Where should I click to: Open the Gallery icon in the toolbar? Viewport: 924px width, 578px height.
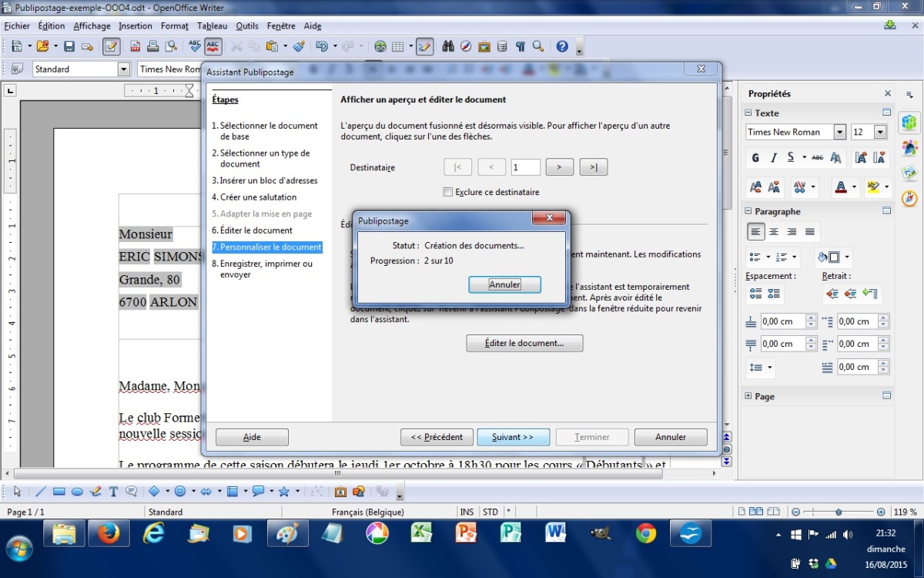point(484,46)
